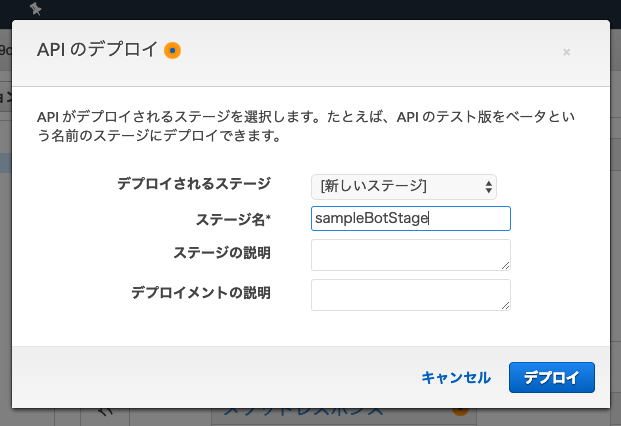This screenshot has width=621, height=426.
Task: Click the ステージ名 input field
Action: pos(411,219)
